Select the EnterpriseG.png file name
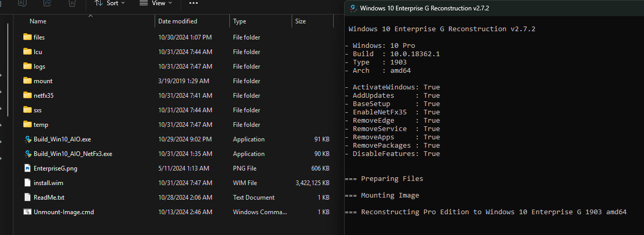The height and width of the screenshot is (235, 644). pyautogui.click(x=56, y=168)
